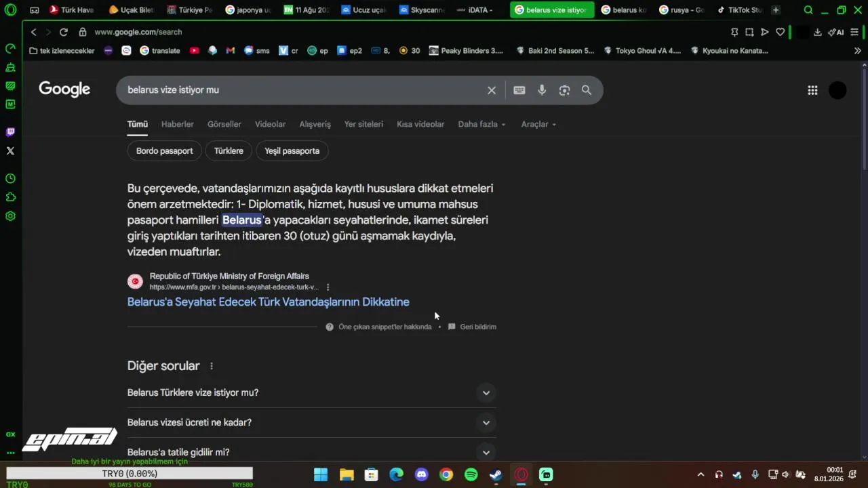Click the page vertical scrollbar

tap(864, 119)
